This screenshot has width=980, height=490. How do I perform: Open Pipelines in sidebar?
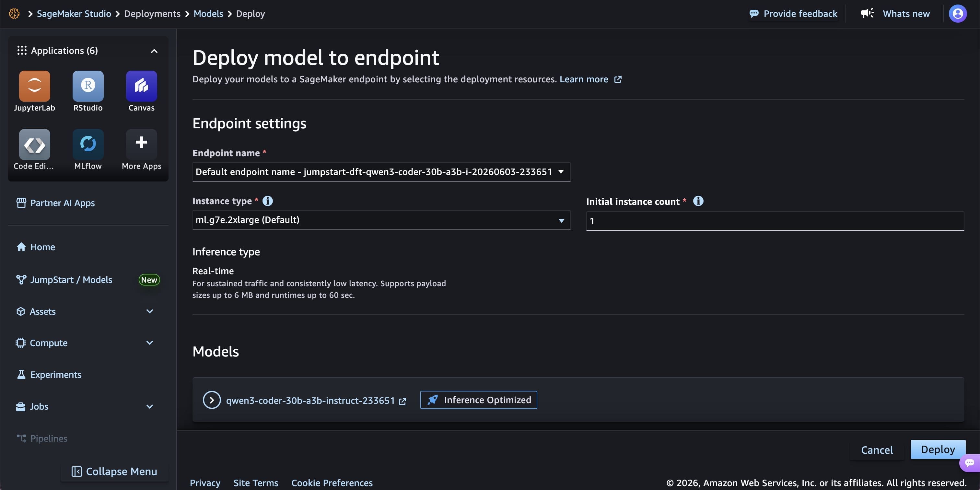[42, 438]
